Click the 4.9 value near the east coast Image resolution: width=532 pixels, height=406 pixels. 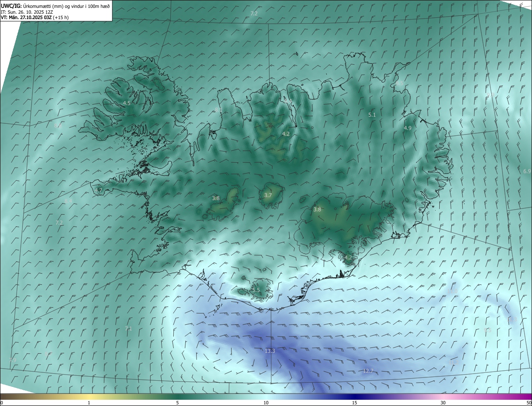[408, 128]
